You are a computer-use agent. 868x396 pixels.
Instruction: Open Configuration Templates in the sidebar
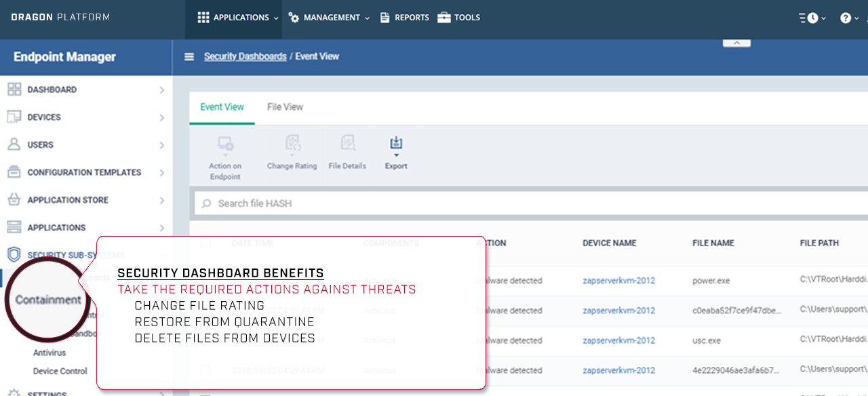point(86,172)
